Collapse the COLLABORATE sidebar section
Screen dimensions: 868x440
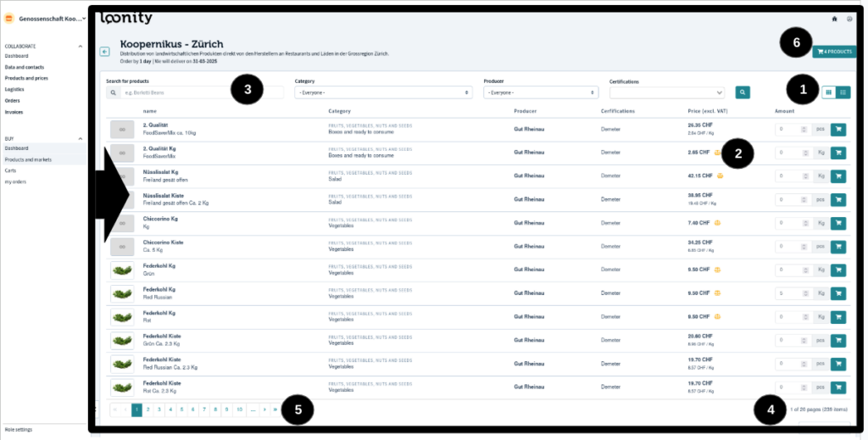point(81,46)
